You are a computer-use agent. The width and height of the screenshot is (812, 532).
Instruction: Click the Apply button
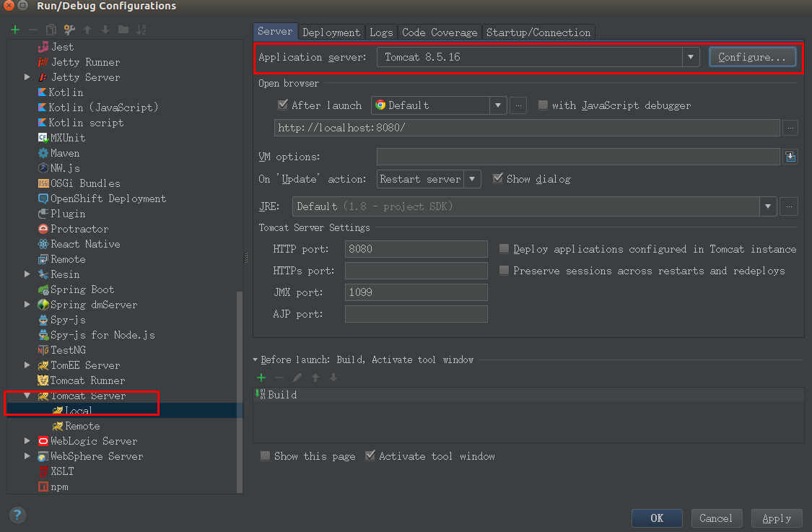tap(777, 518)
